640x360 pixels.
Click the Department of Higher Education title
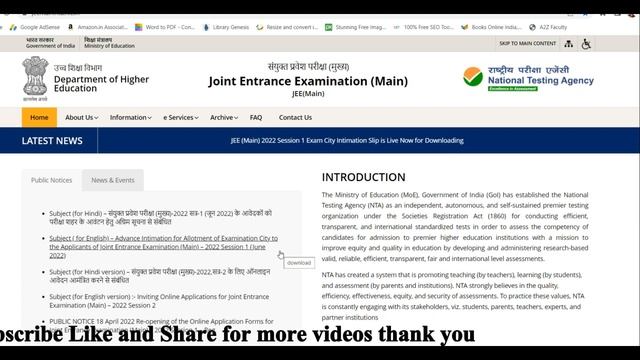pos(101,84)
